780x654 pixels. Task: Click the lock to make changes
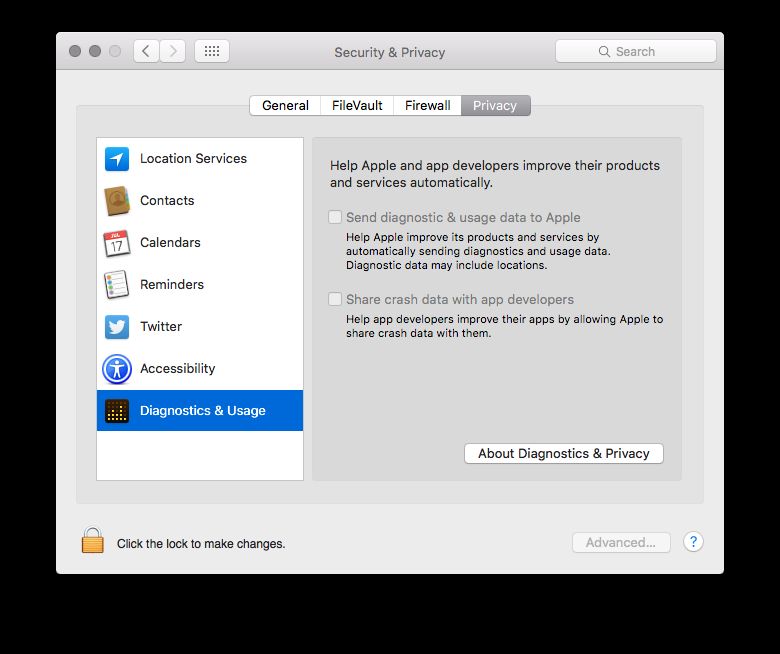[x=93, y=542]
